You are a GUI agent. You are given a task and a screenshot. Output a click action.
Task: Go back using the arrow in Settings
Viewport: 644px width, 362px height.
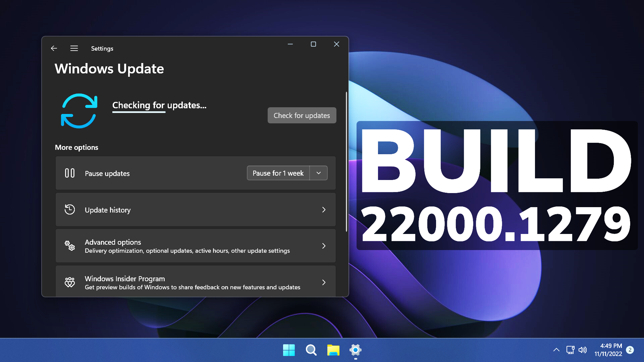coord(54,48)
